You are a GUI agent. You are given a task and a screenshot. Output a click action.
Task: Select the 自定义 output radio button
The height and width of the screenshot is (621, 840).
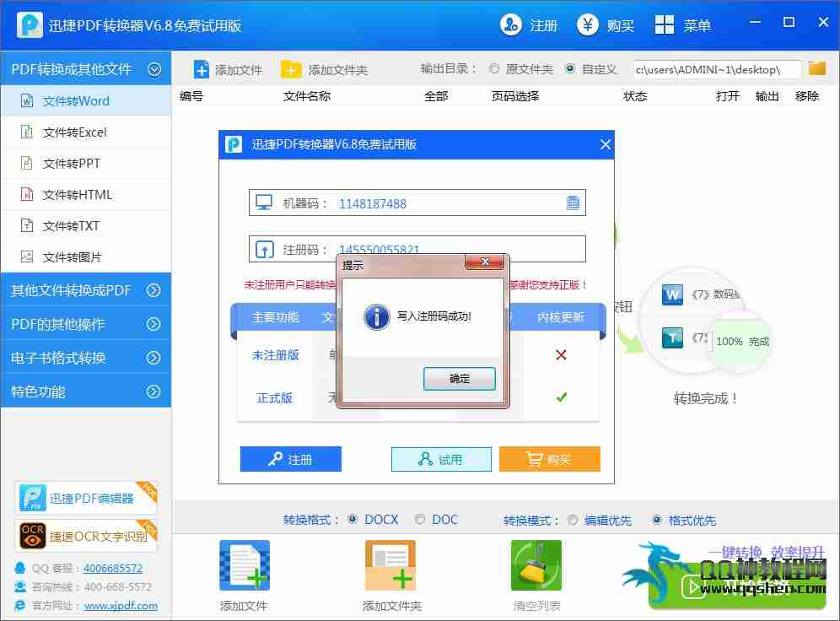570,68
